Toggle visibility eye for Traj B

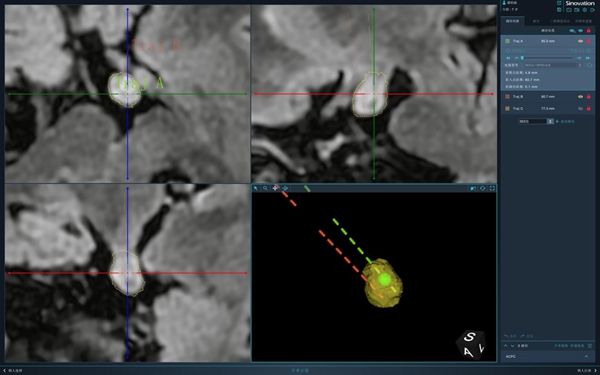tap(580, 97)
